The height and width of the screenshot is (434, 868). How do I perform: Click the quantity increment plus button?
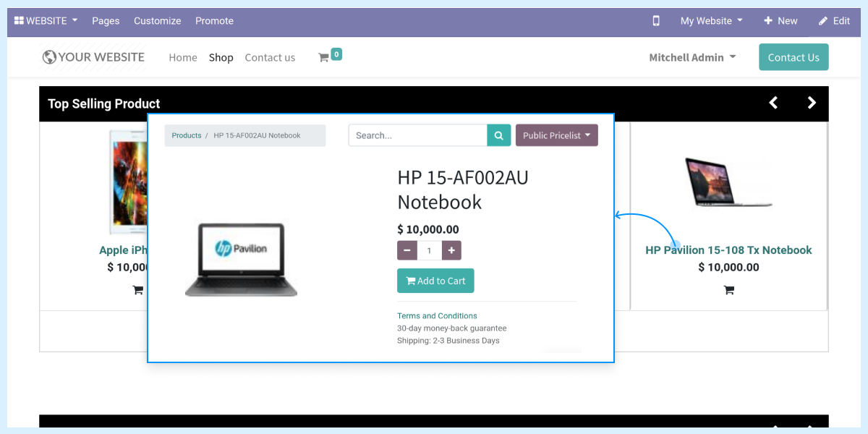coord(451,250)
